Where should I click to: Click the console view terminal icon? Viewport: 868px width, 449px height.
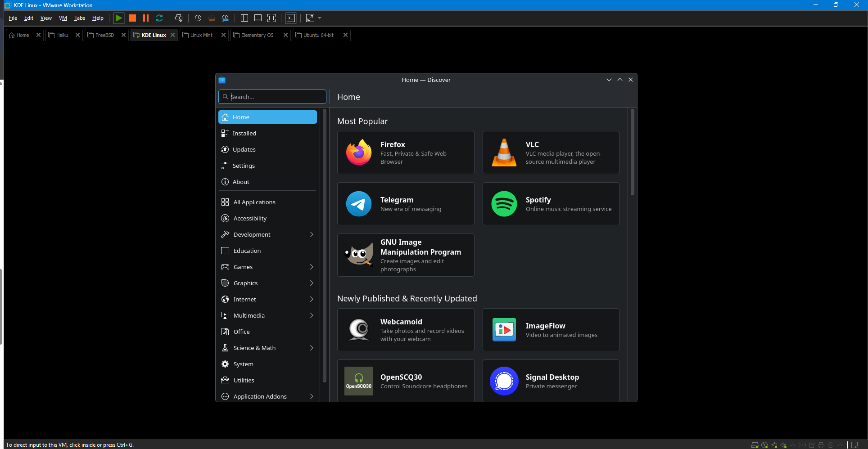tap(291, 18)
